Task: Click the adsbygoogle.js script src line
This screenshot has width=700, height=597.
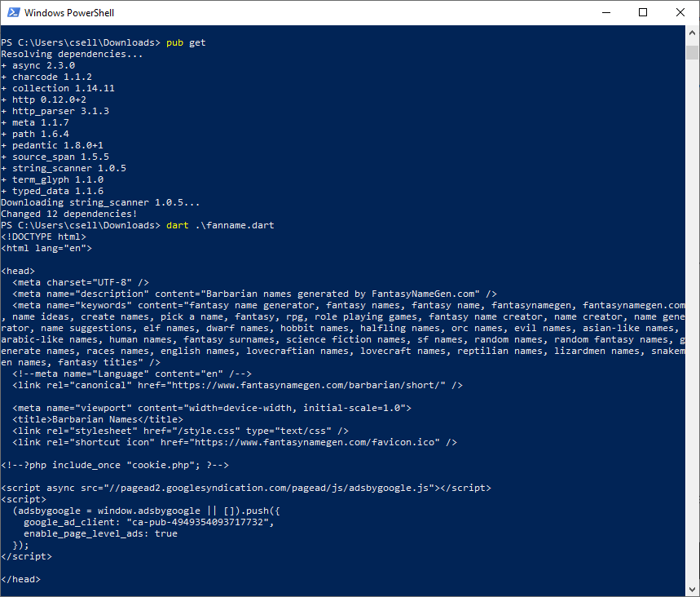Action: [x=246, y=488]
